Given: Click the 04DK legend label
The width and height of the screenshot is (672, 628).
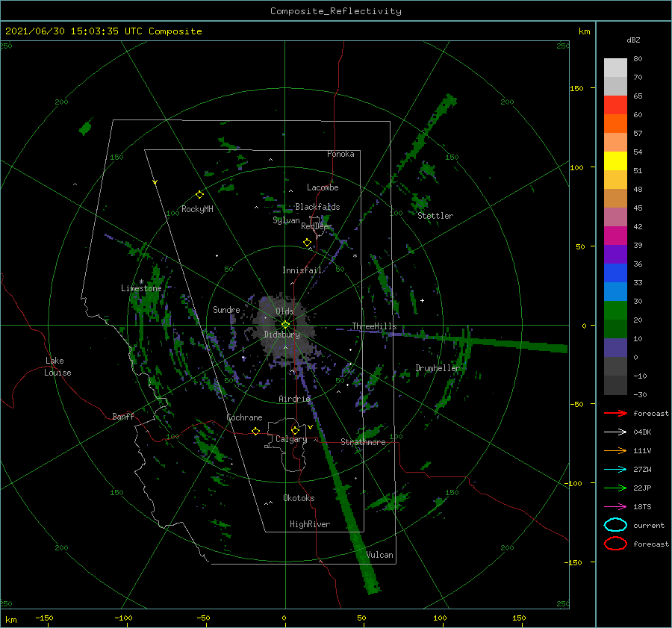Looking at the screenshot, I should coord(642,432).
